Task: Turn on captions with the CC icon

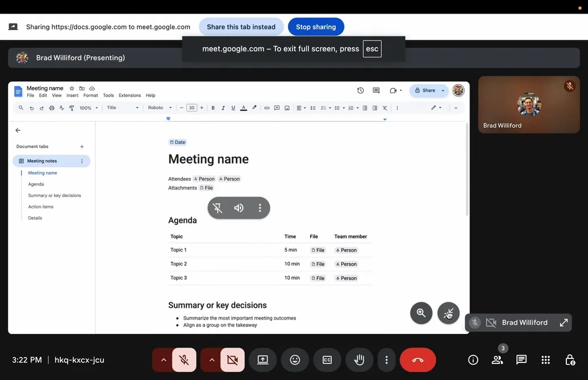Action: [x=327, y=360]
